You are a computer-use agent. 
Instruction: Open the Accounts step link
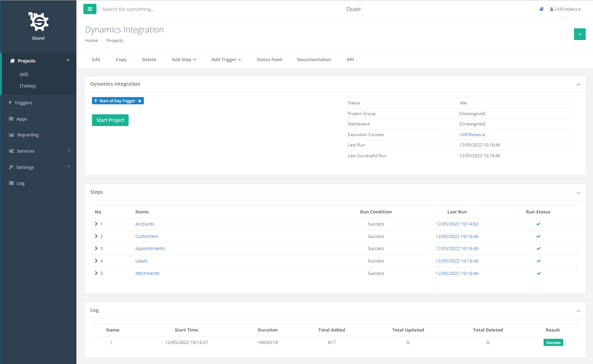[145, 224]
